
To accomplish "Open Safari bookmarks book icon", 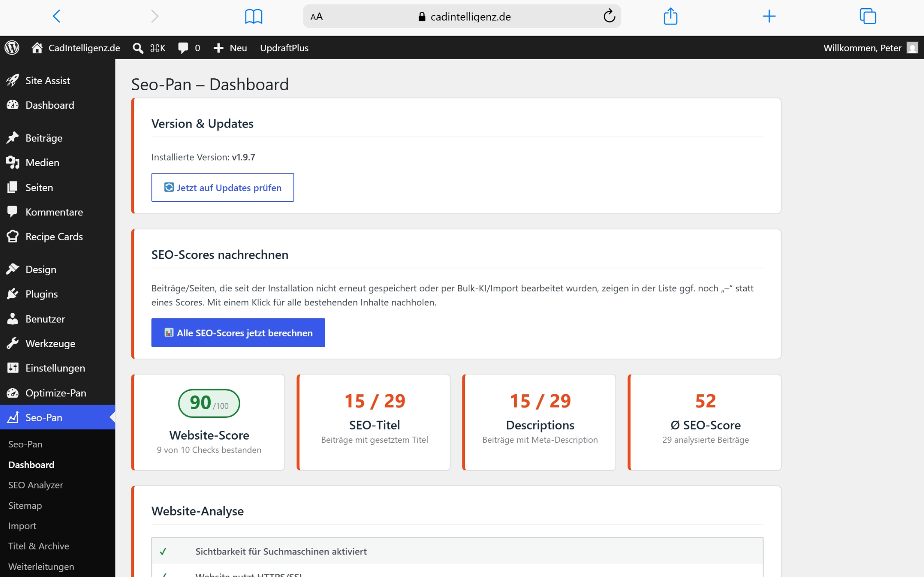I will point(253,16).
